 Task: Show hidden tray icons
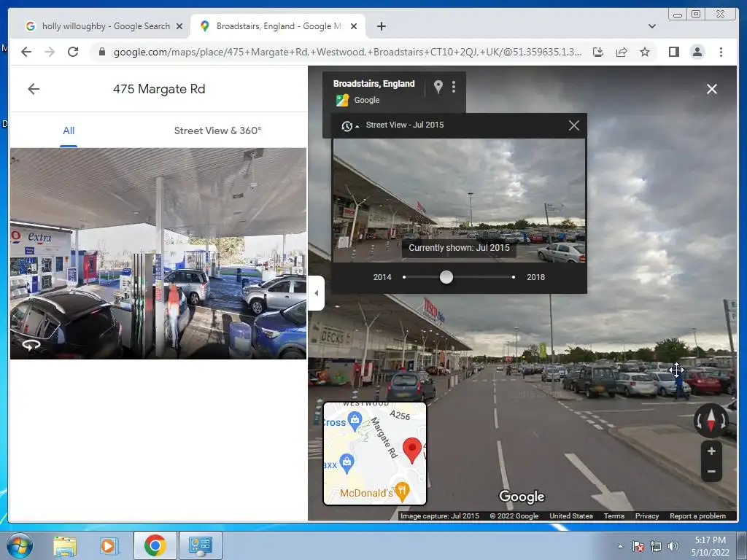click(x=620, y=546)
